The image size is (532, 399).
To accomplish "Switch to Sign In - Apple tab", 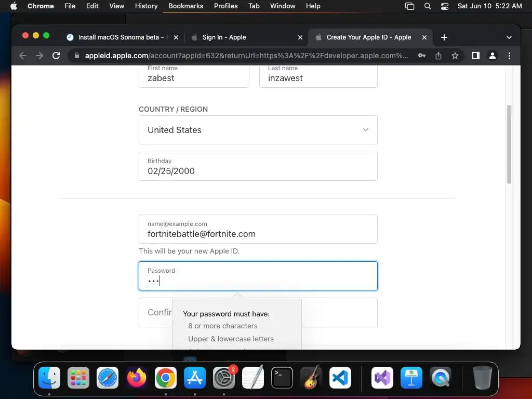I will tap(224, 37).
